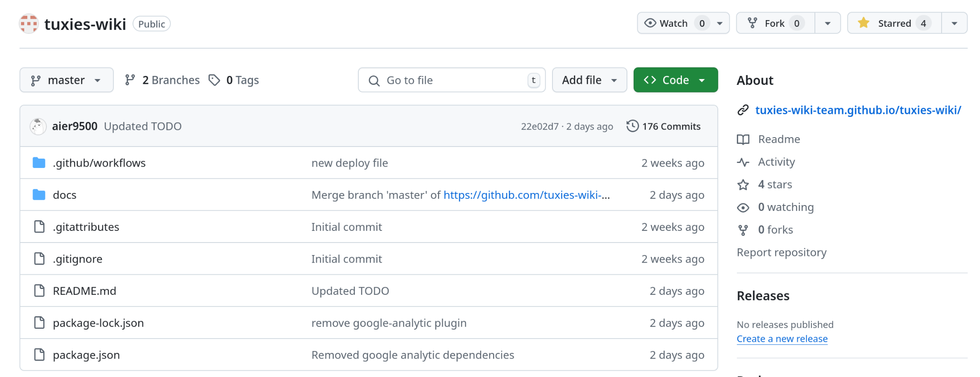Screen dimensions: 980x377
Task: Open the green Code dropdown button
Action: point(676,80)
